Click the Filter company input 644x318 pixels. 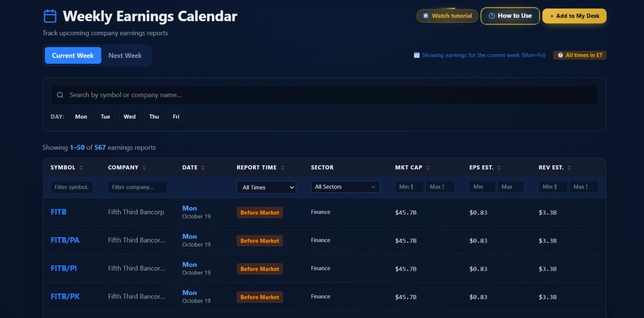138,187
